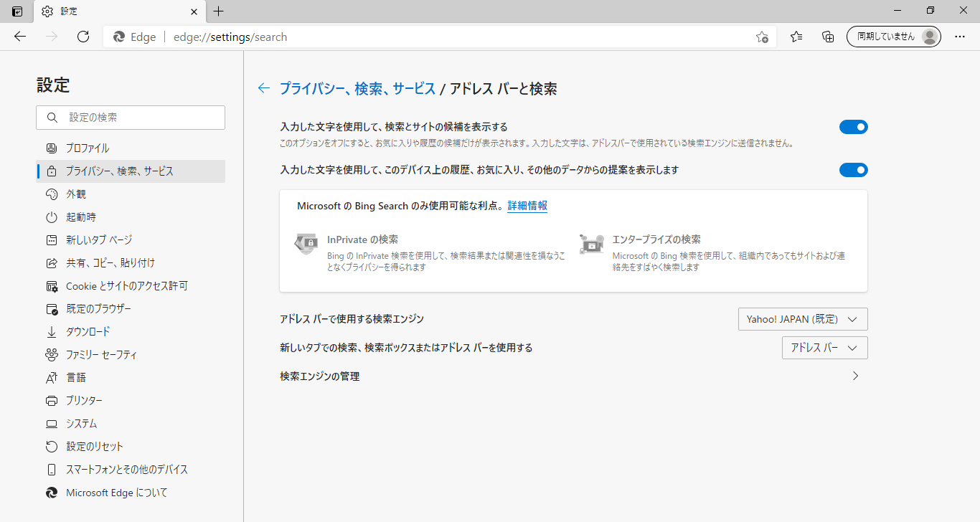Open Microsoft Edge について section

click(x=131, y=493)
